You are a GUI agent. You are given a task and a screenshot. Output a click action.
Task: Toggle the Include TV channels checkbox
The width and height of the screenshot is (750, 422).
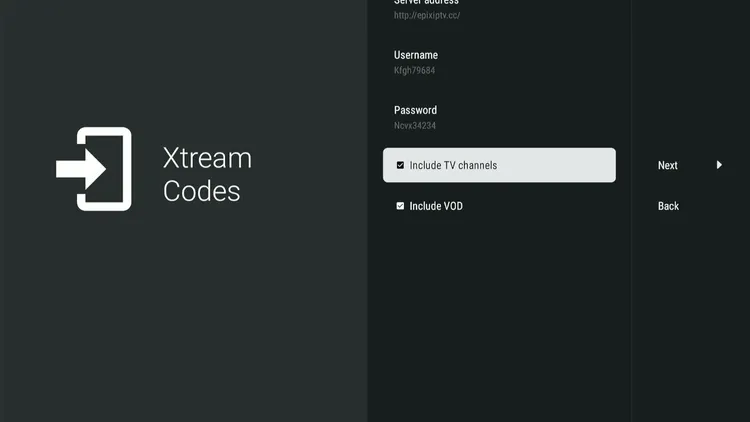click(x=400, y=165)
